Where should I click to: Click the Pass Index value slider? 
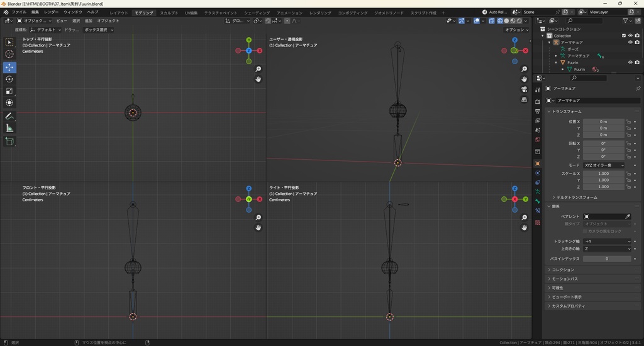(607, 259)
